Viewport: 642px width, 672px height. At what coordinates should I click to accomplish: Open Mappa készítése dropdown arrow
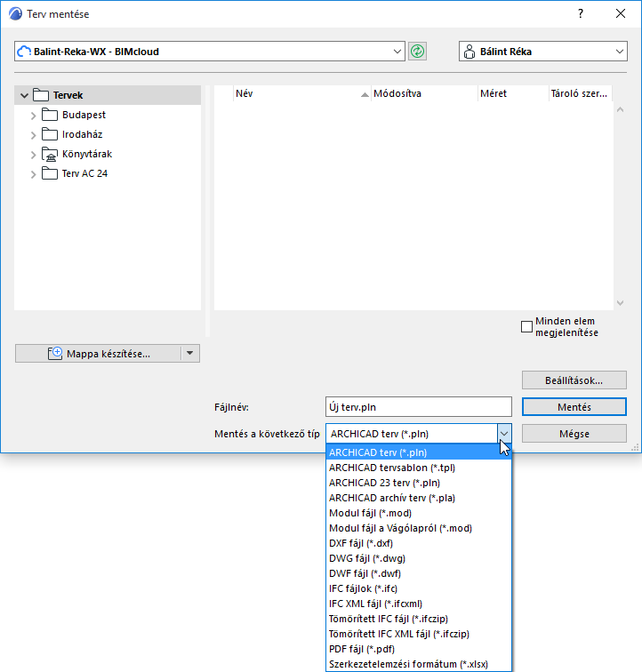click(x=190, y=353)
